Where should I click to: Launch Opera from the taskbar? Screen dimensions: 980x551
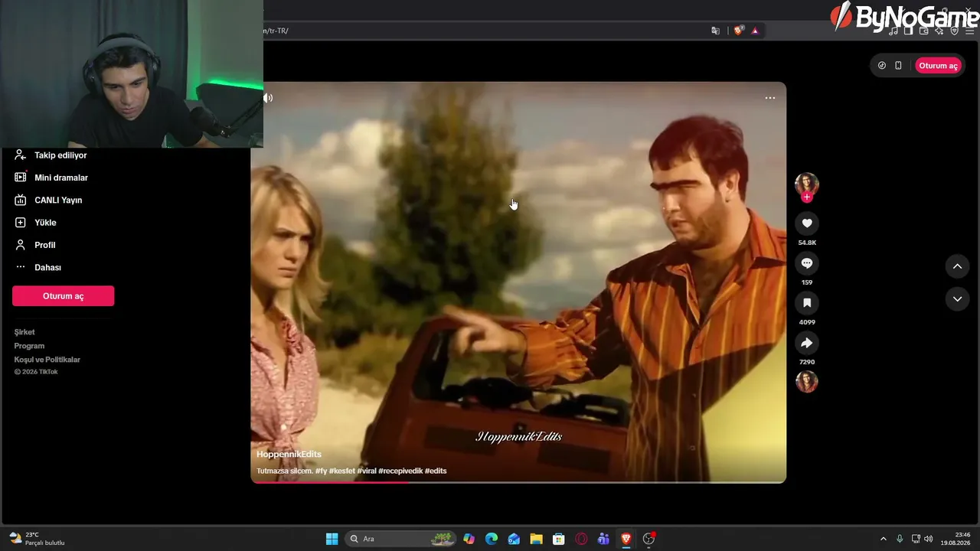point(581,539)
